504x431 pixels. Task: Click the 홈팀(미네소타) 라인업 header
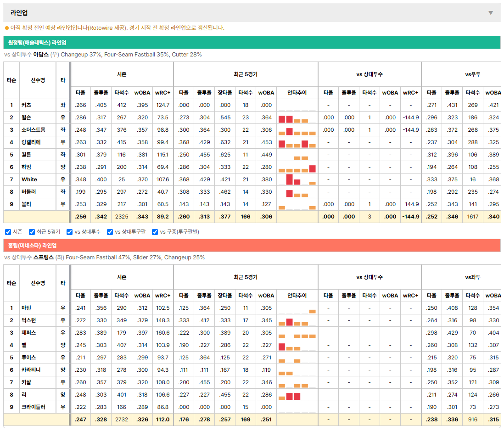pos(32,245)
